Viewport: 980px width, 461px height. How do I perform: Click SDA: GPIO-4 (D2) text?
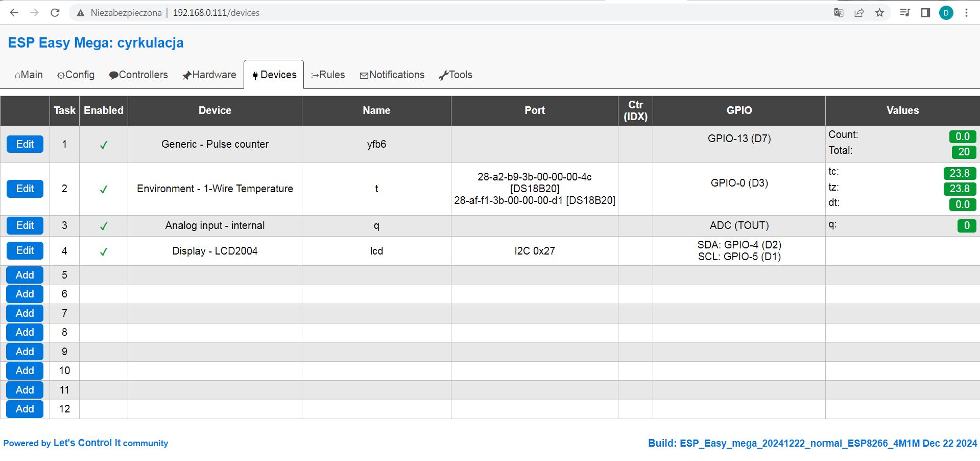click(739, 245)
